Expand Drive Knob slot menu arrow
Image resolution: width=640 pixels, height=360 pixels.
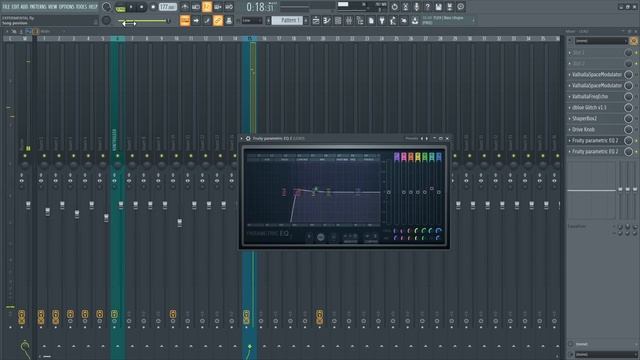(x=570, y=130)
